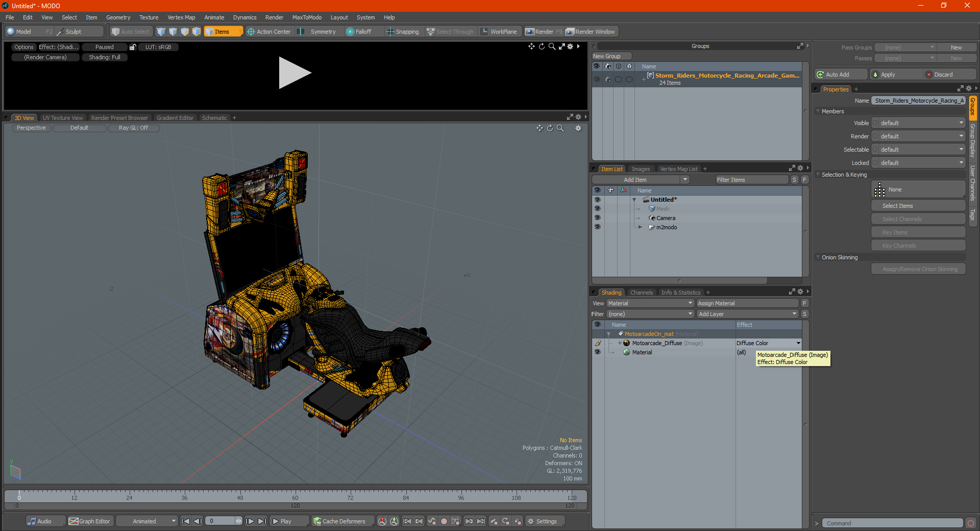
Task: Open the Graph Editor
Action: pos(89,521)
